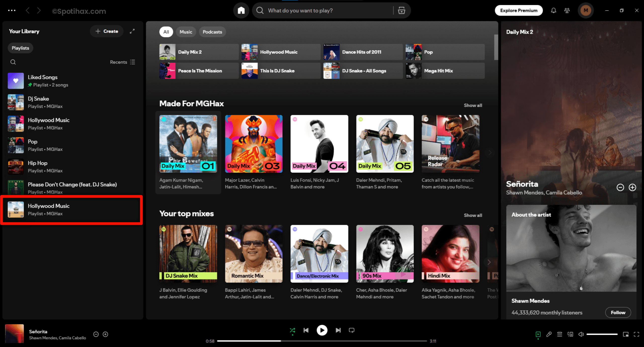Click minus icon beside Señorita in player bar

pyautogui.click(x=96, y=334)
